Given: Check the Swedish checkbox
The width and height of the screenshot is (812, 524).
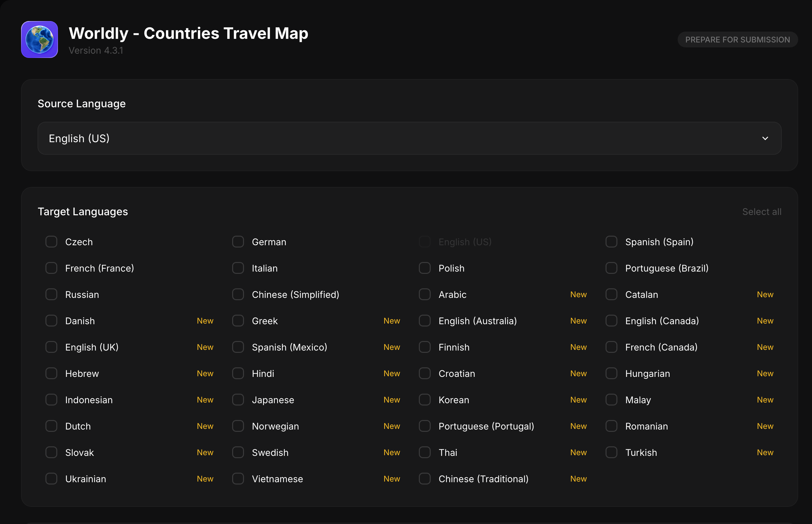Looking at the screenshot, I should [238, 452].
